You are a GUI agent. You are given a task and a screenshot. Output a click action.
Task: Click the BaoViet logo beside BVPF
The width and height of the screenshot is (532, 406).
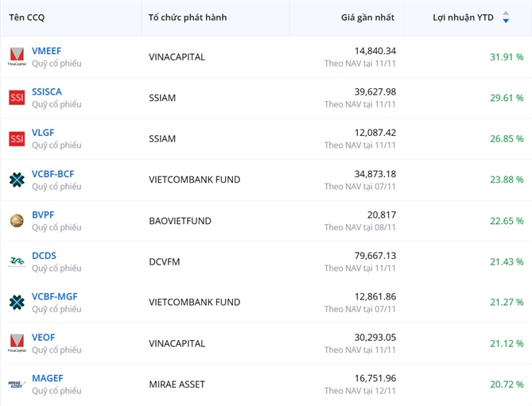[16, 221]
